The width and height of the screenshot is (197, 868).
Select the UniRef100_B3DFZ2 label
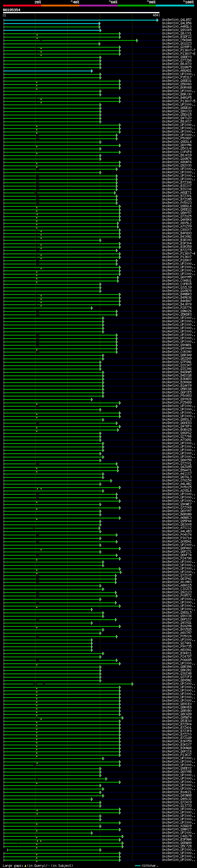(x=176, y=37)
